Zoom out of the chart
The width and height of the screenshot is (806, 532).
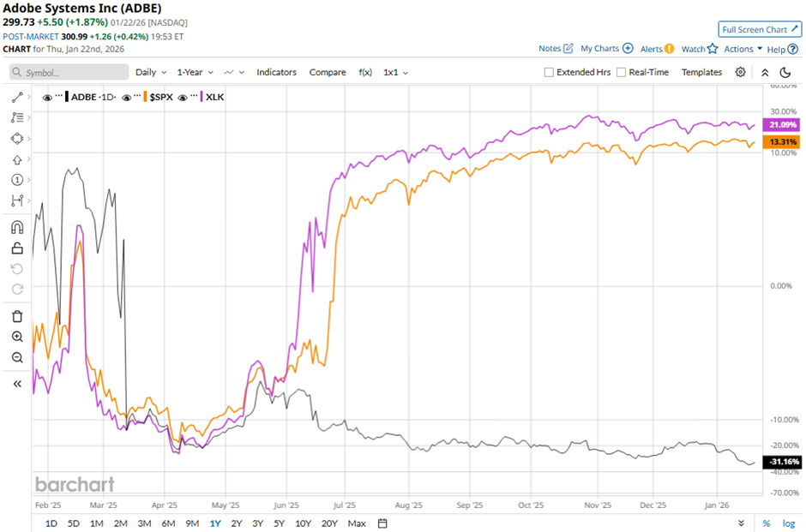(x=17, y=357)
